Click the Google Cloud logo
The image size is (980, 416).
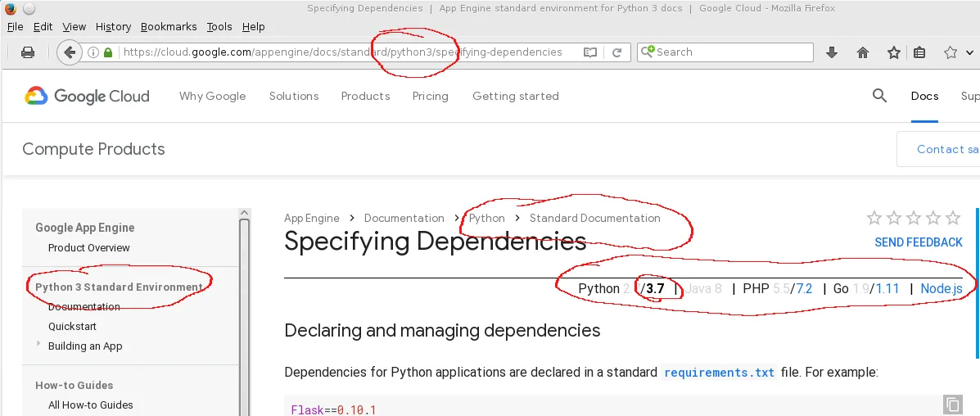(87, 96)
